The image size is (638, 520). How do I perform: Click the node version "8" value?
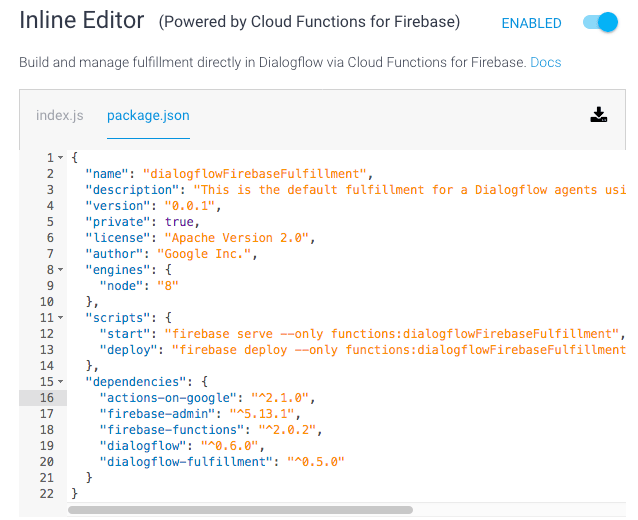pyautogui.click(x=168, y=286)
